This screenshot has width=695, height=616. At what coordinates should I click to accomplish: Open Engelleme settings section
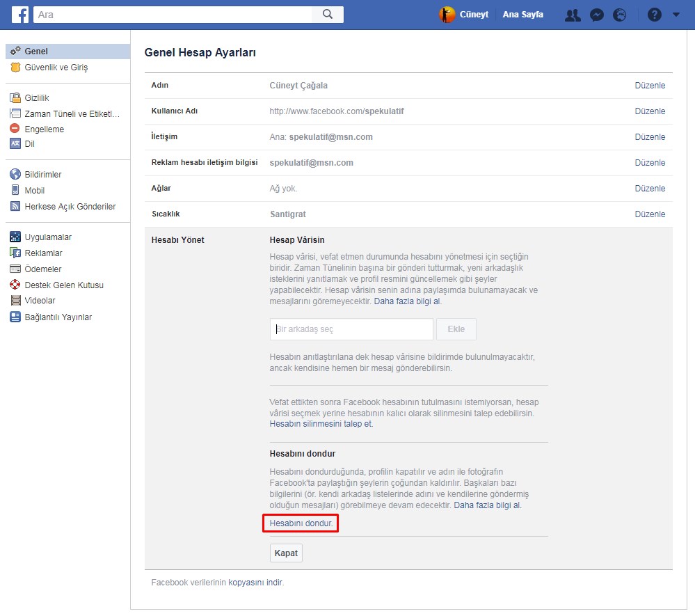[44, 129]
